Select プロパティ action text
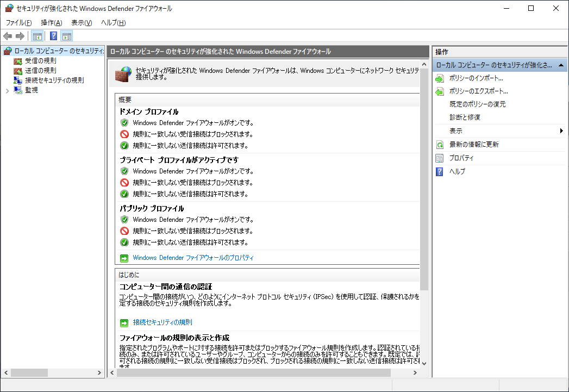Image resolution: width=569 pixels, height=392 pixels. tap(461, 158)
